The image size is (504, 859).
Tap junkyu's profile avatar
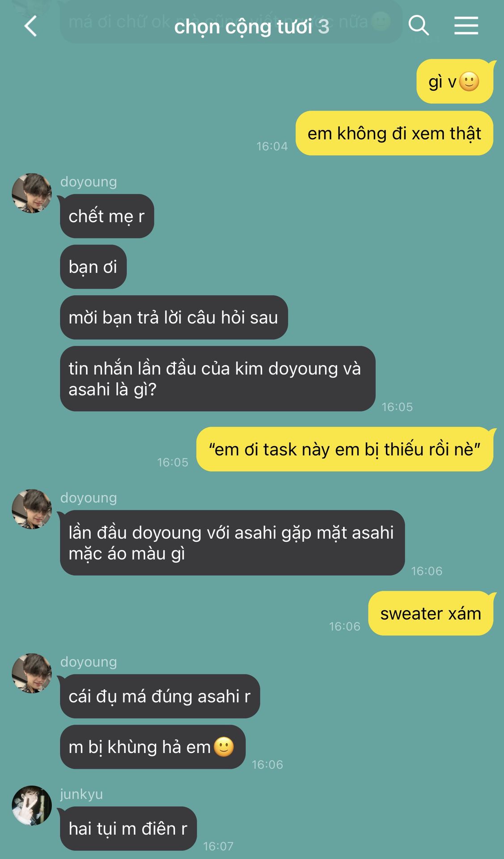click(x=32, y=805)
